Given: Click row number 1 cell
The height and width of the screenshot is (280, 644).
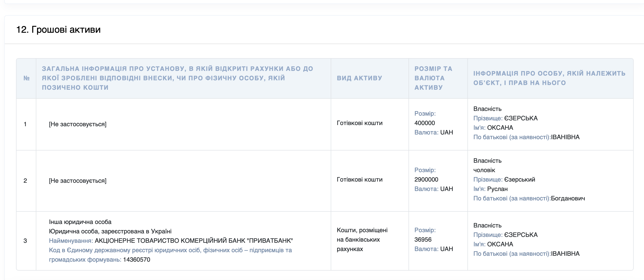Looking at the screenshot, I should [x=25, y=124].
